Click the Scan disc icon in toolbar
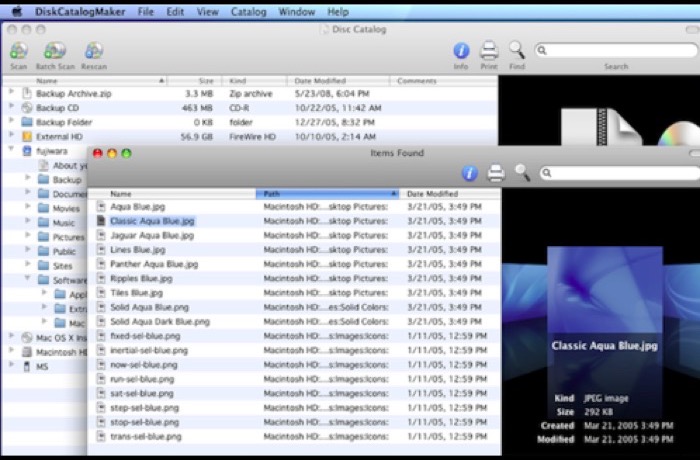This screenshot has height=460, width=700. coord(19,51)
